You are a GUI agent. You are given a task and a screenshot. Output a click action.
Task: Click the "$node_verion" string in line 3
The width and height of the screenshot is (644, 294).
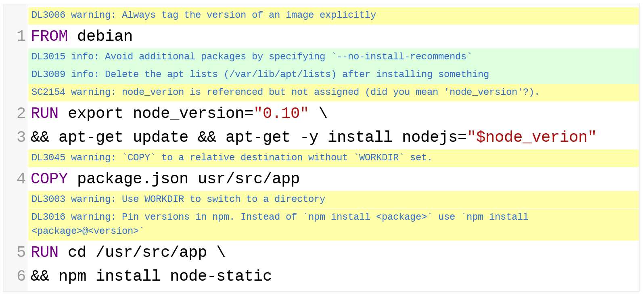(x=531, y=137)
